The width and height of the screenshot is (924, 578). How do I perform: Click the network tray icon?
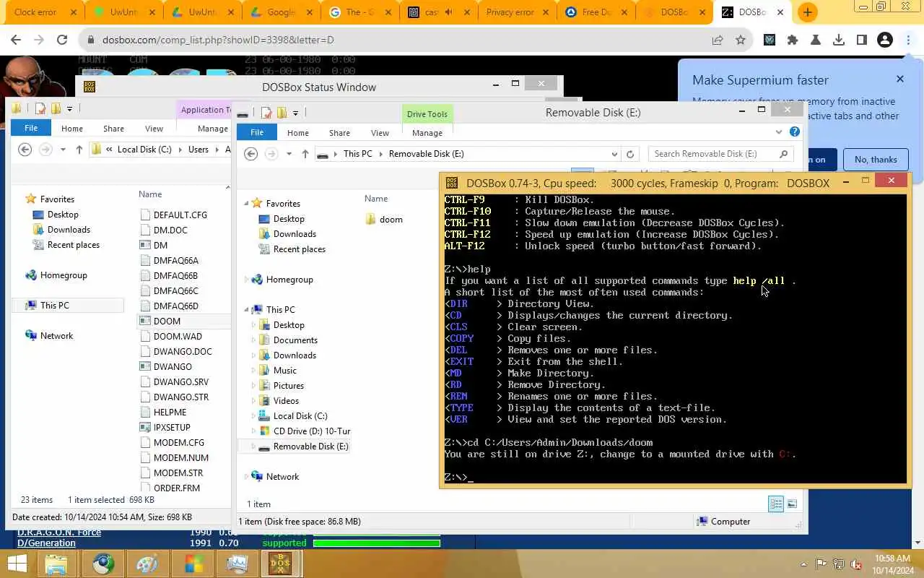click(839, 564)
